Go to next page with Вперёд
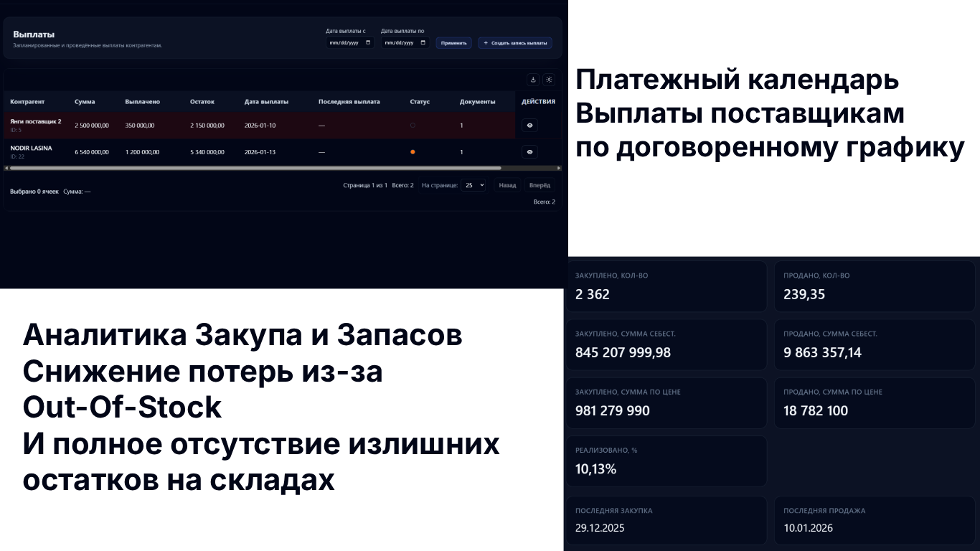 click(x=540, y=185)
